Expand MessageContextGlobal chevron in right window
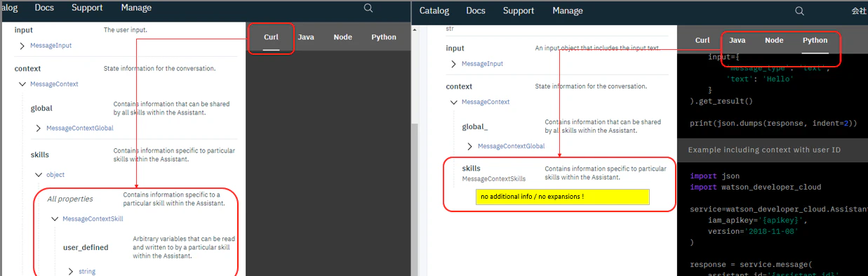The width and height of the screenshot is (868, 276). (x=470, y=147)
